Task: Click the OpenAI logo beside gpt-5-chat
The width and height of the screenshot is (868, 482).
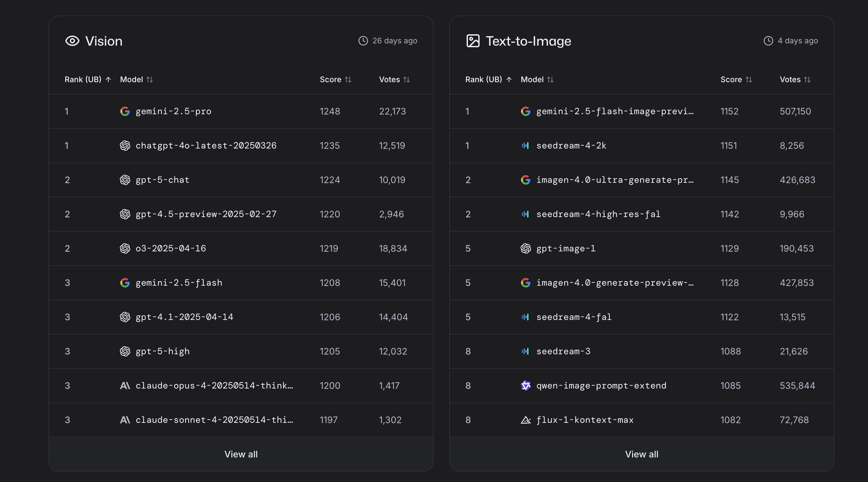Action: tap(125, 180)
